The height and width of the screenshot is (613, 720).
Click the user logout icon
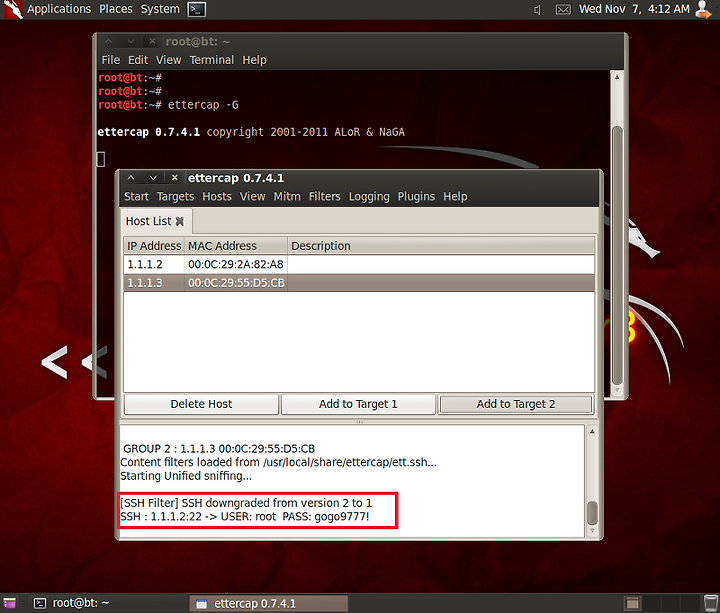click(x=703, y=9)
